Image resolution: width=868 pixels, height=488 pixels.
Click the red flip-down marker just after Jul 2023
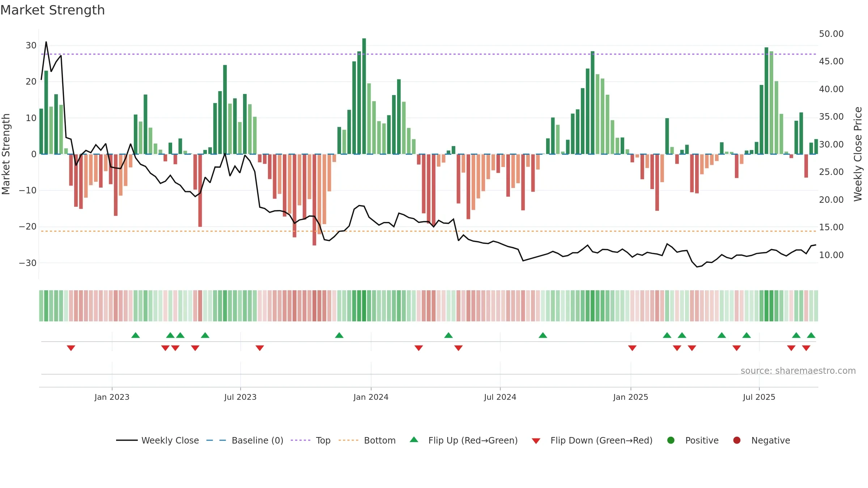pyautogui.click(x=260, y=348)
